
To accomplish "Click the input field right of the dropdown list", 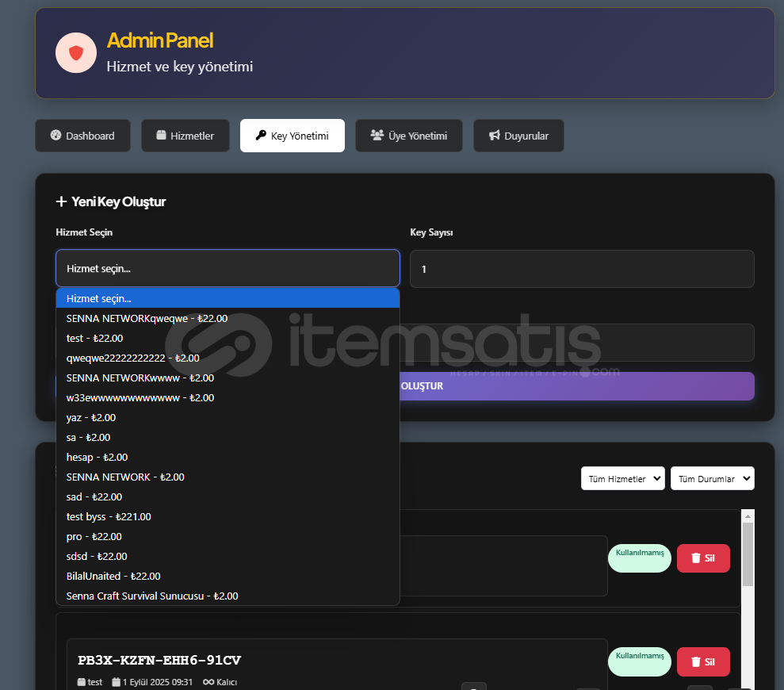I will pyautogui.click(x=577, y=343).
